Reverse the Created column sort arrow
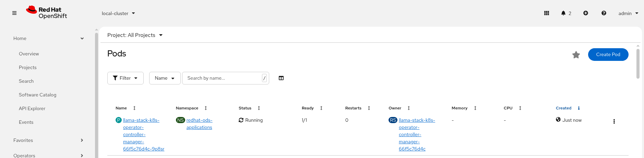This screenshot has width=644, height=158. [579, 108]
